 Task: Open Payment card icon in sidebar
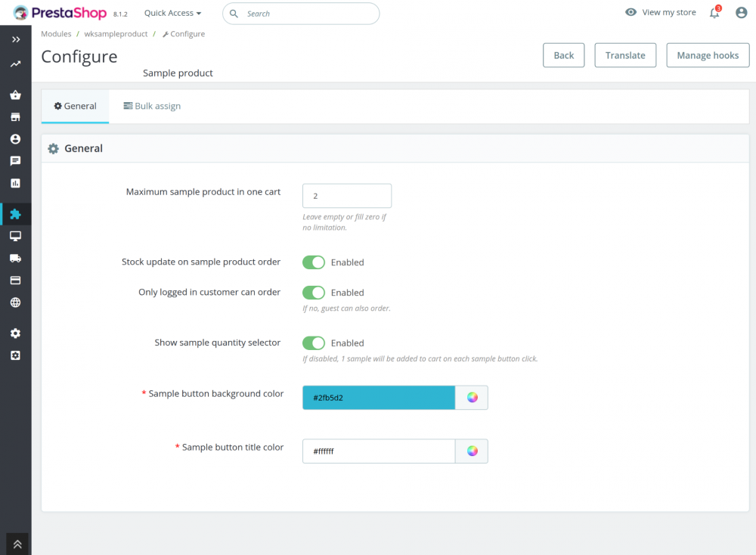tap(15, 281)
